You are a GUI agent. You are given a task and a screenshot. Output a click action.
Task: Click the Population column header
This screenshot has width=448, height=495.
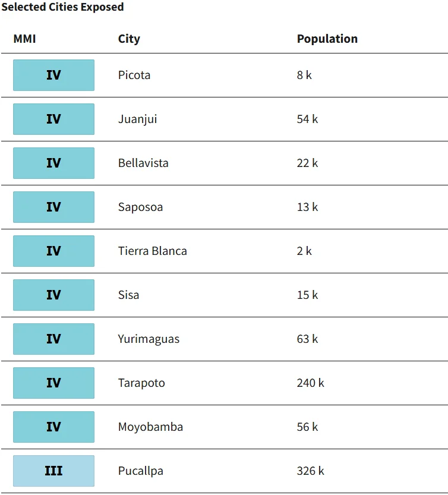coord(327,39)
